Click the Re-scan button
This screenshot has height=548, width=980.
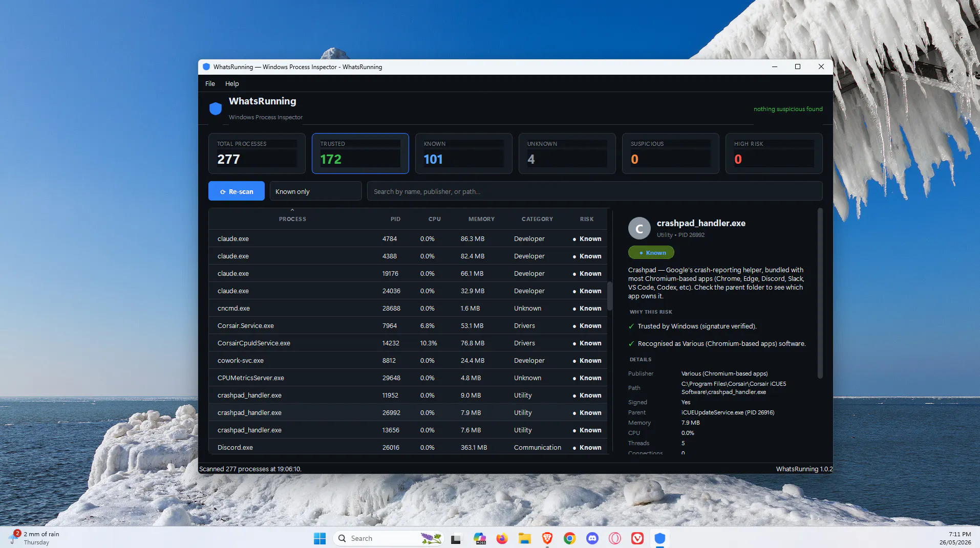click(x=237, y=191)
